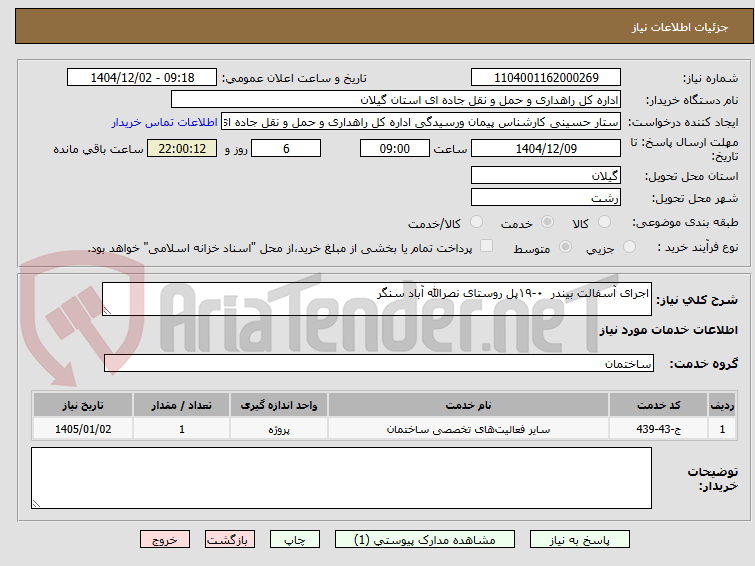The image size is (755, 566).
Task: Click the تاریخ نیاز column header
Action: coord(83,405)
